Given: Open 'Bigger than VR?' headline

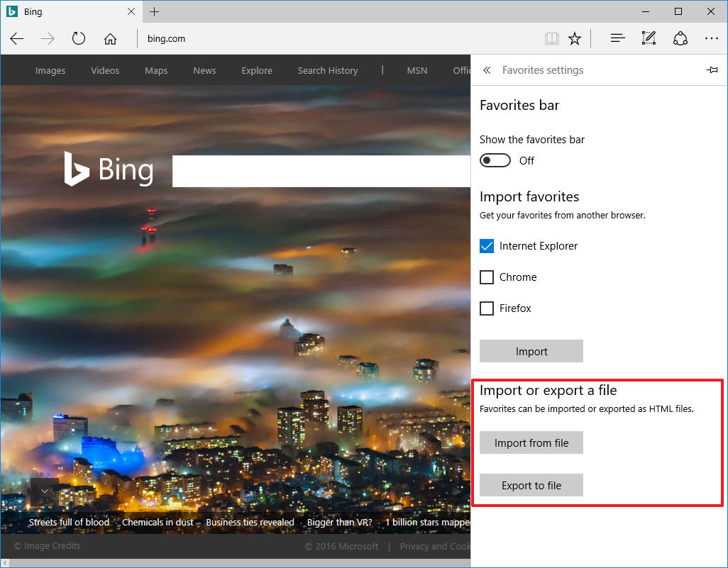Looking at the screenshot, I should tap(339, 523).
